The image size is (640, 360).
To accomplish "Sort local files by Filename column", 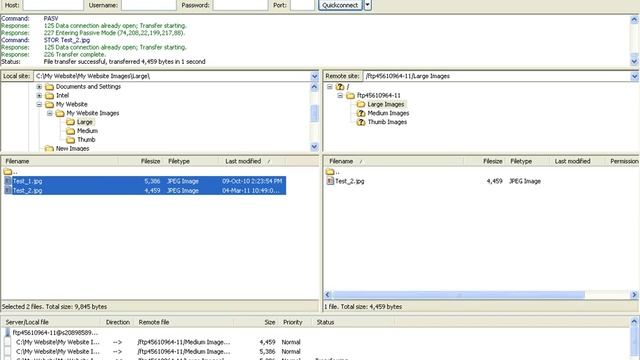I will (60, 161).
